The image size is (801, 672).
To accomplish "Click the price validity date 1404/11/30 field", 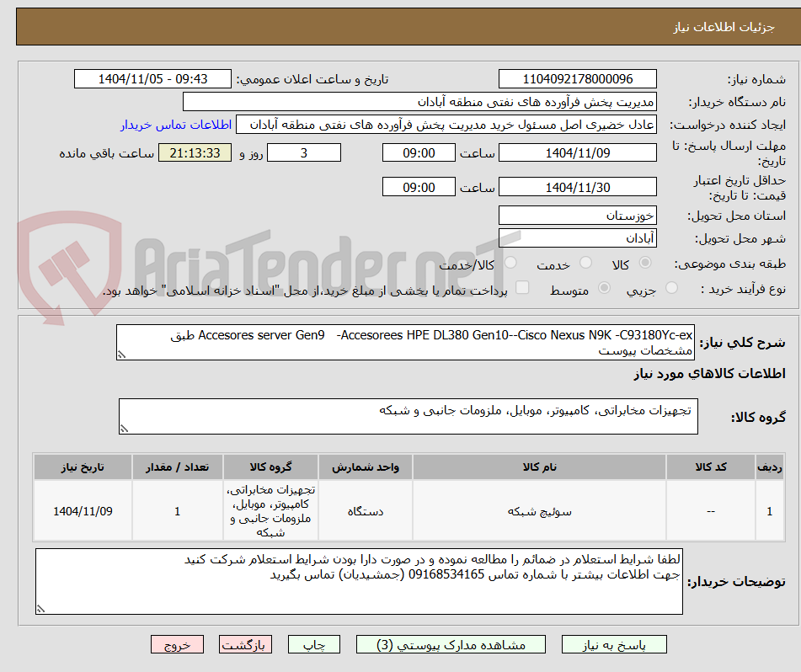I will 577,187.
